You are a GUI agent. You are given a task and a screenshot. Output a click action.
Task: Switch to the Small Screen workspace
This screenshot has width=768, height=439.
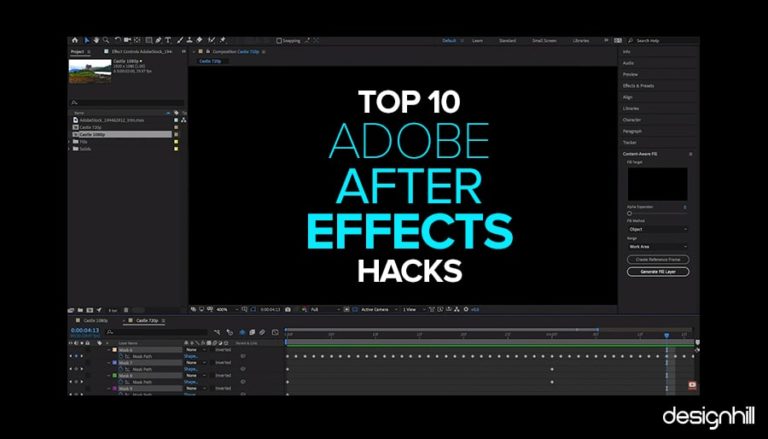point(544,41)
